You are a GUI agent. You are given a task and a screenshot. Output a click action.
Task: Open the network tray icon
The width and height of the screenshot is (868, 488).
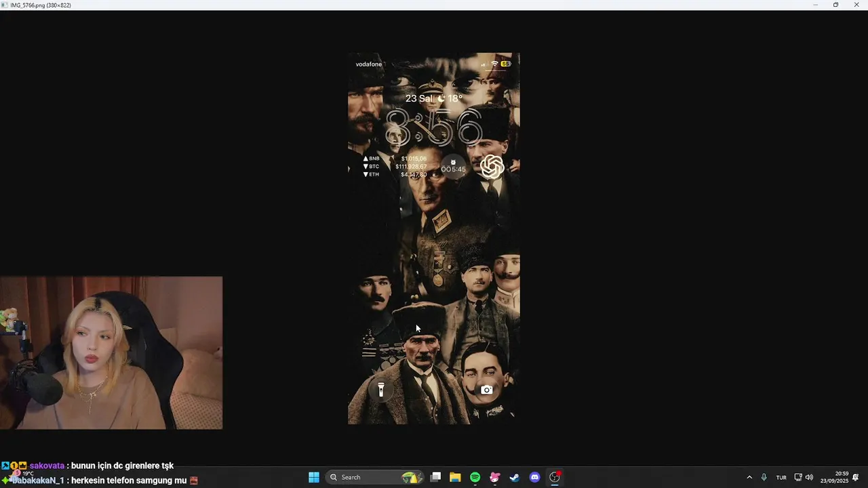coord(798,477)
